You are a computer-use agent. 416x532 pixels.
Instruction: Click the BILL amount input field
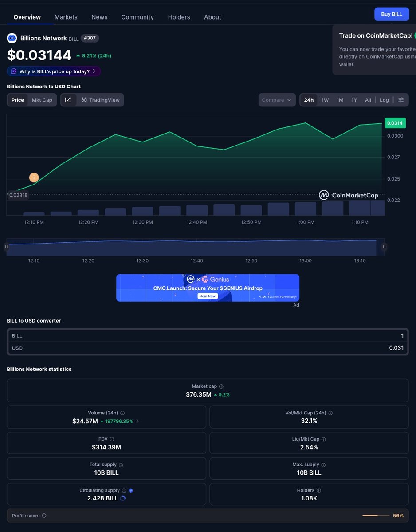pyautogui.click(x=208, y=335)
